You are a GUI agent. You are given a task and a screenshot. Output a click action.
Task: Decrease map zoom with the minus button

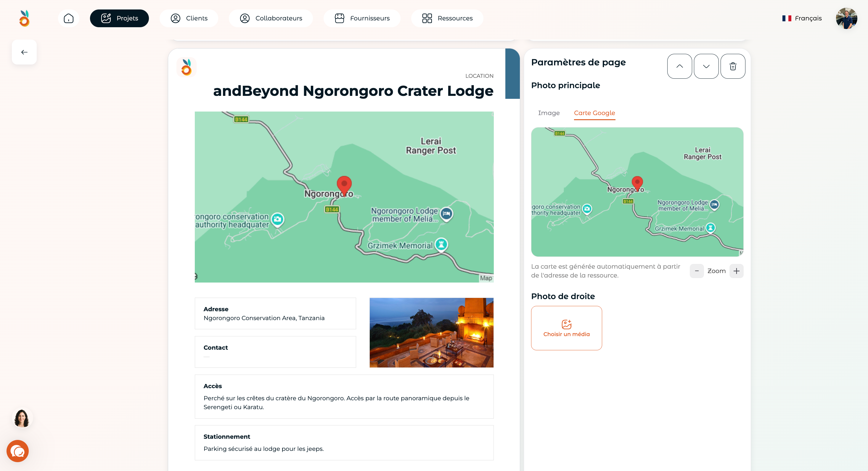697,271
